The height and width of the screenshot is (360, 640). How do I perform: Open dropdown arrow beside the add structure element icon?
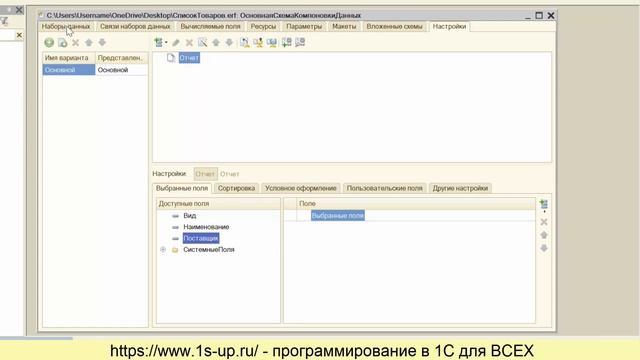(x=166, y=42)
